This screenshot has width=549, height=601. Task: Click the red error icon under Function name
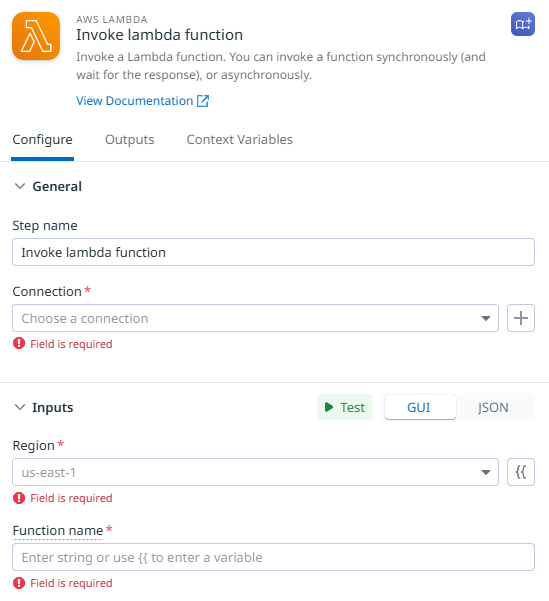pyautogui.click(x=19, y=583)
